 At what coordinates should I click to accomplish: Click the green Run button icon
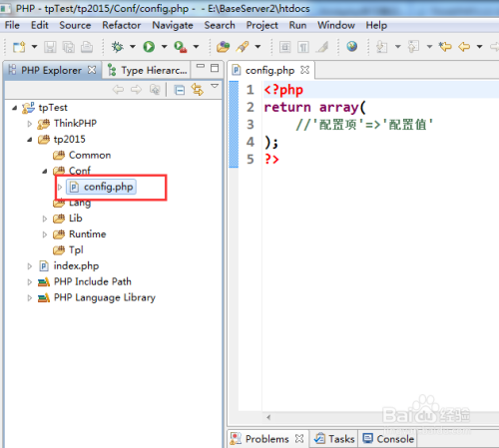click(149, 47)
